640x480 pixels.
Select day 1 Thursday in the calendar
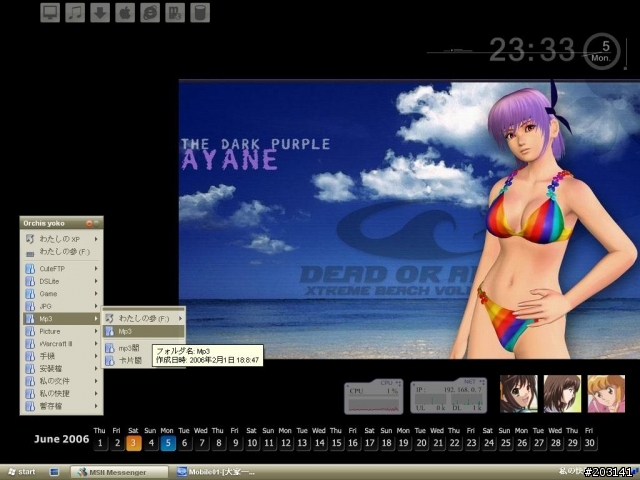[x=100, y=443]
